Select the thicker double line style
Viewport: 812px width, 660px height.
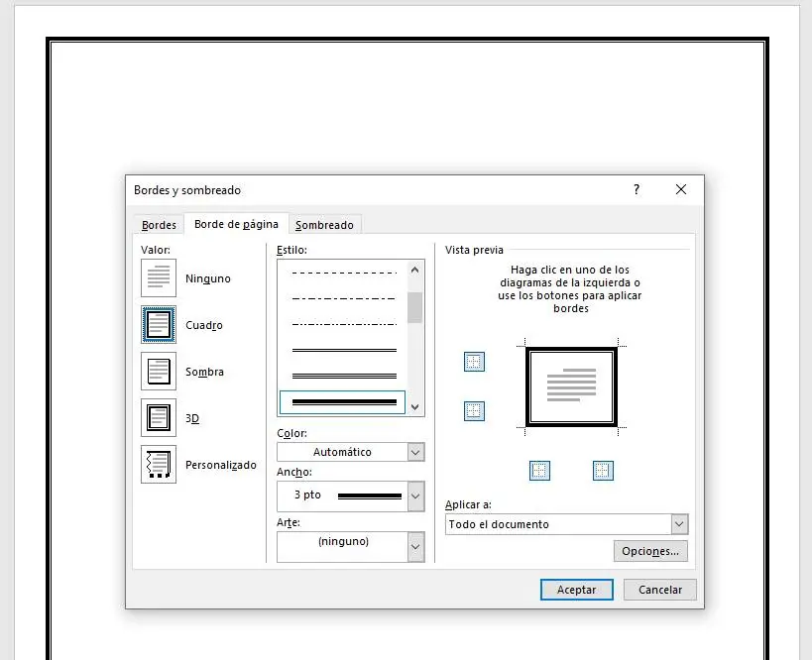pos(344,377)
